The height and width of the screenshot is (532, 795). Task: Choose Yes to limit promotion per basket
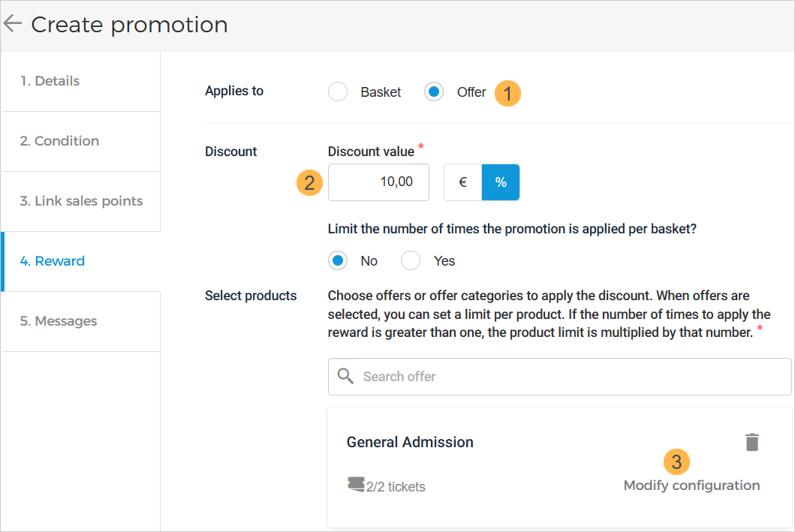[x=411, y=260]
